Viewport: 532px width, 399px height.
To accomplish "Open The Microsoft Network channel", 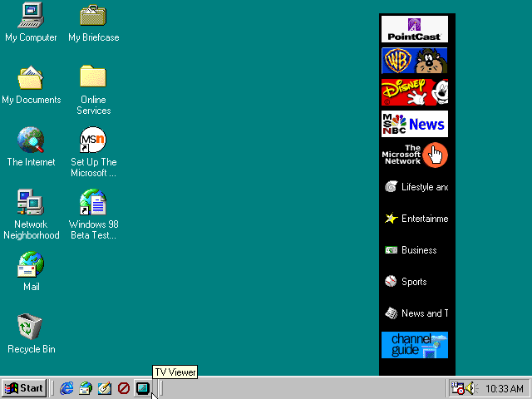I will pos(415,155).
